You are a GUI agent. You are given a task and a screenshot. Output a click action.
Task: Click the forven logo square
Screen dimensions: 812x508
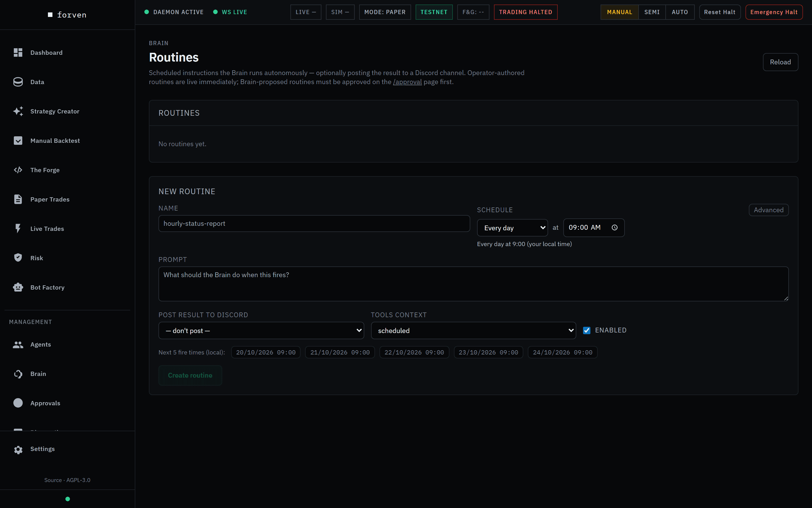(50, 15)
